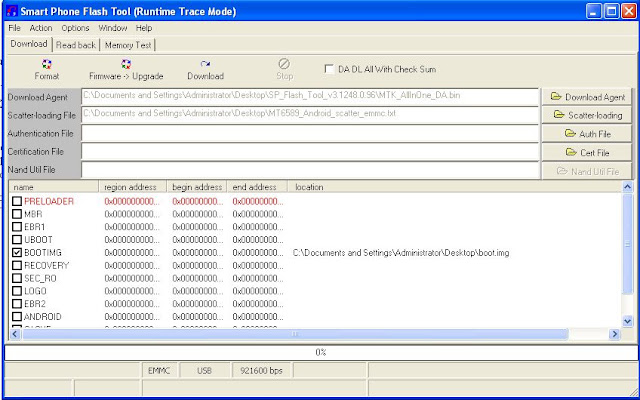Click the horizontal scrollbar's right arrow
640x400 pixels.
(x=614, y=334)
